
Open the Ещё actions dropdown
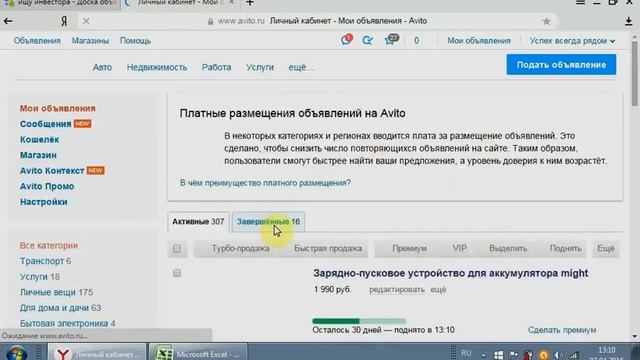[x=606, y=249]
